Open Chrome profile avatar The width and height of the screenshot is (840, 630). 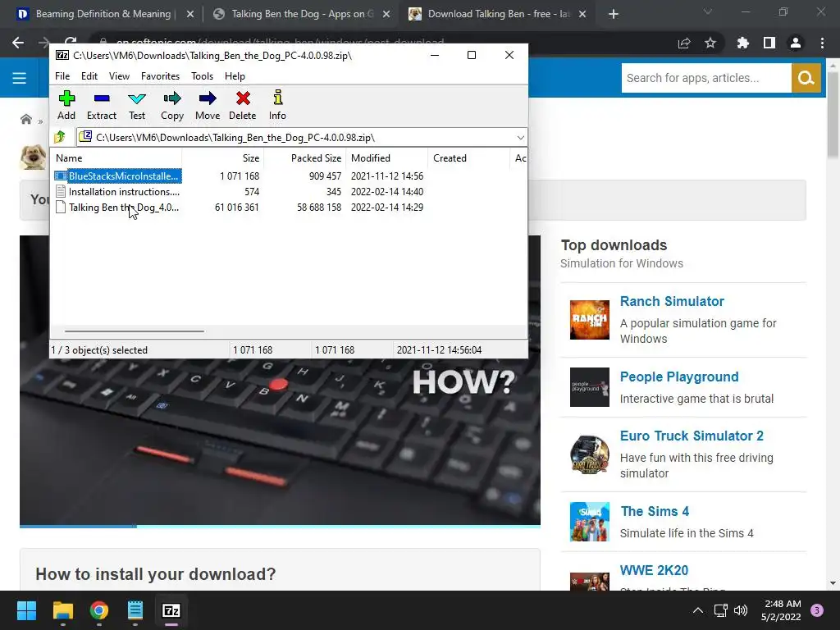[796, 43]
